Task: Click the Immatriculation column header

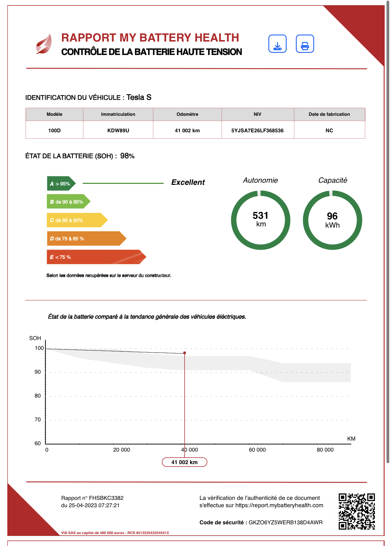Action: click(x=118, y=114)
